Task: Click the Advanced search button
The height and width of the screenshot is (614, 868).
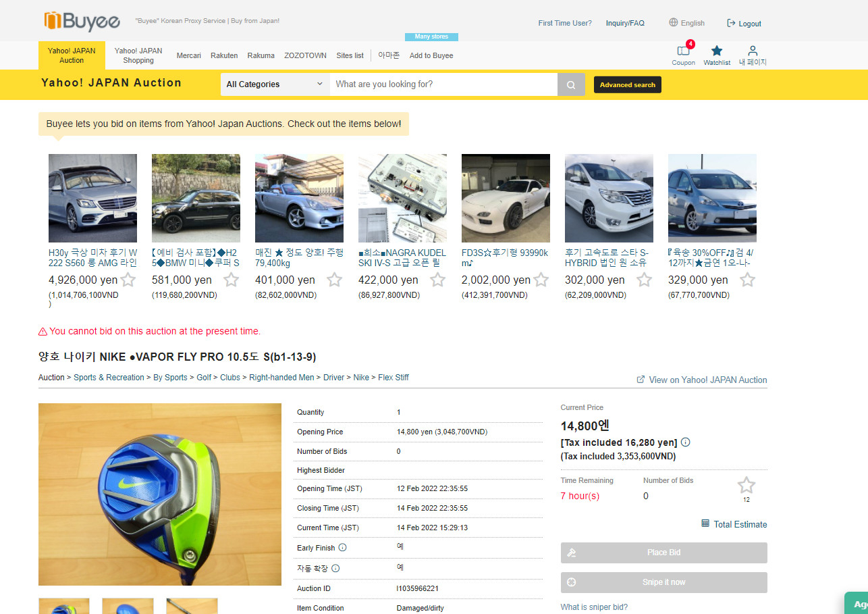Action: [x=628, y=84]
